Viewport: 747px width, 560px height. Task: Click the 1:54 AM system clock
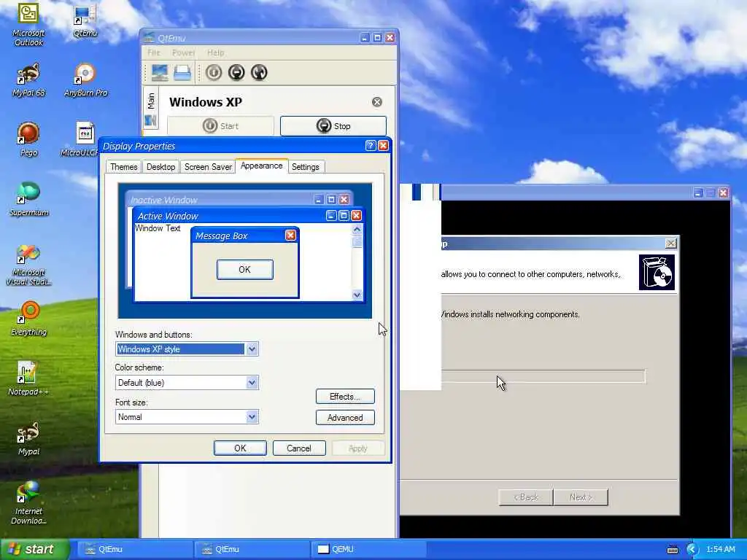(720, 550)
